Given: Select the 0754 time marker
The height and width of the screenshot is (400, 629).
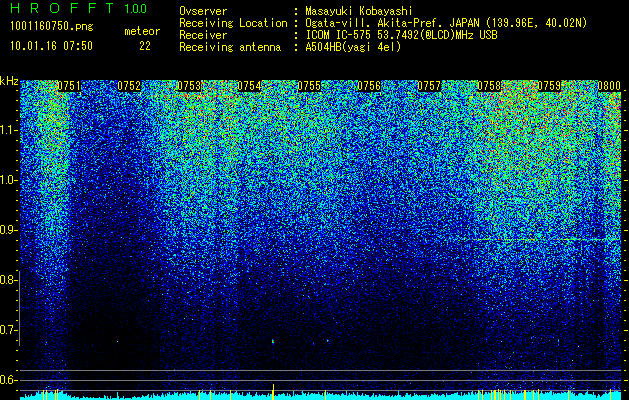Looking at the screenshot, I should pos(249,86).
